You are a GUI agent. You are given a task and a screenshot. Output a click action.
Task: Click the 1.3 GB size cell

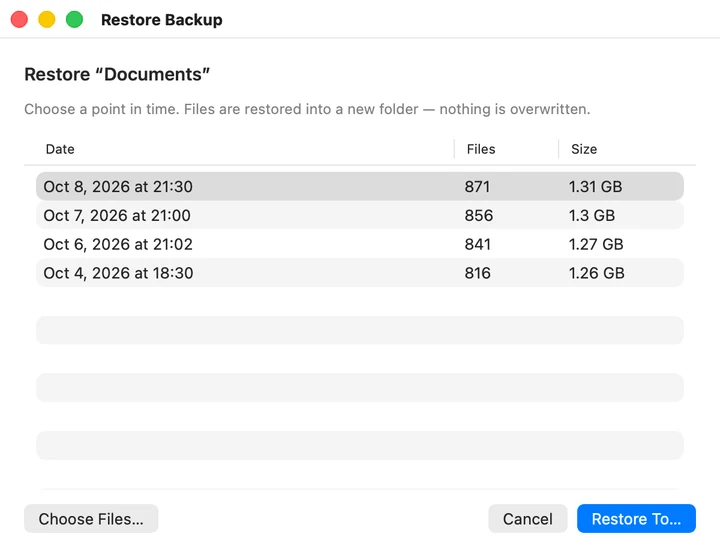click(x=592, y=215)
